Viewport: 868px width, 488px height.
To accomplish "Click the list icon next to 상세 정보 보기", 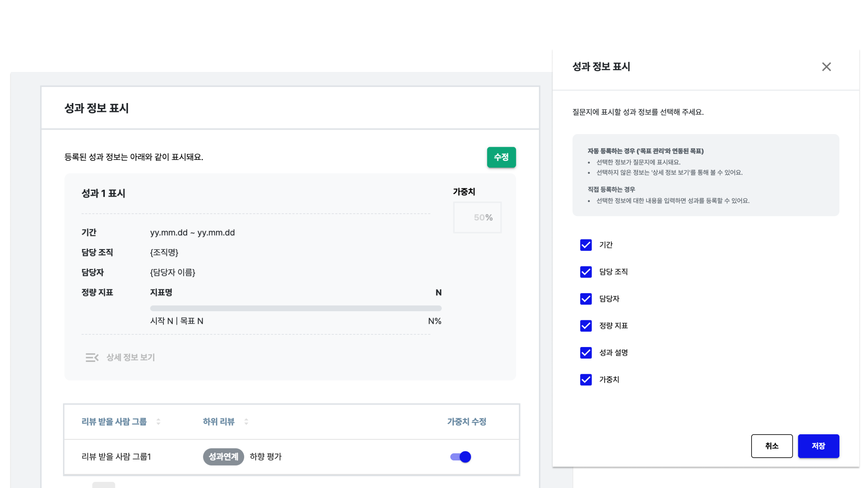I will [x=92, y=357].
